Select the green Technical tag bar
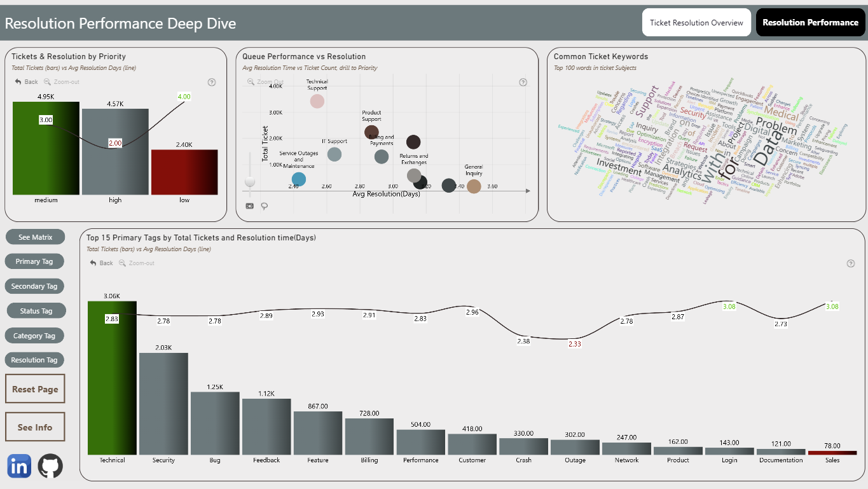The image size is (868, 489). point(113,378)
